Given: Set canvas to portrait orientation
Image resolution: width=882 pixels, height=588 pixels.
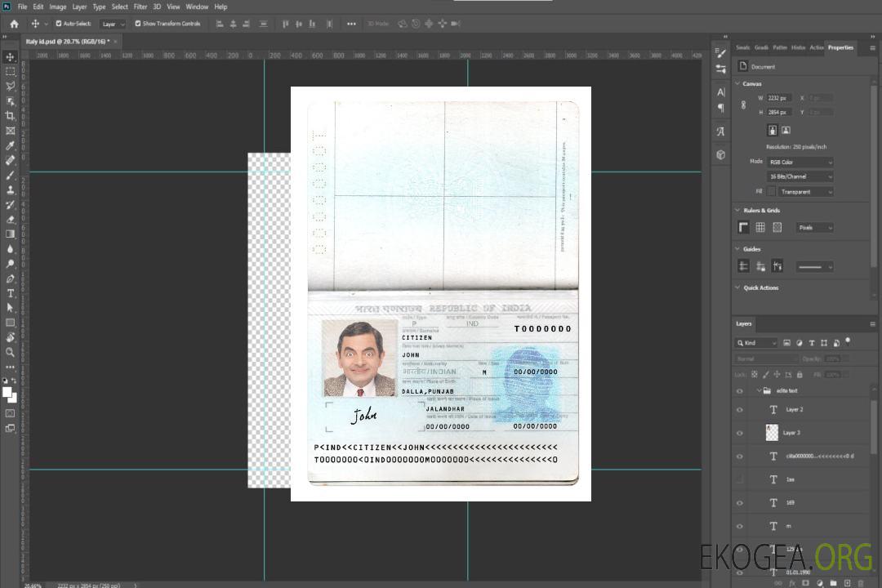Looking at the screenshot, I should pyautogui.click(x=773, y=131).
